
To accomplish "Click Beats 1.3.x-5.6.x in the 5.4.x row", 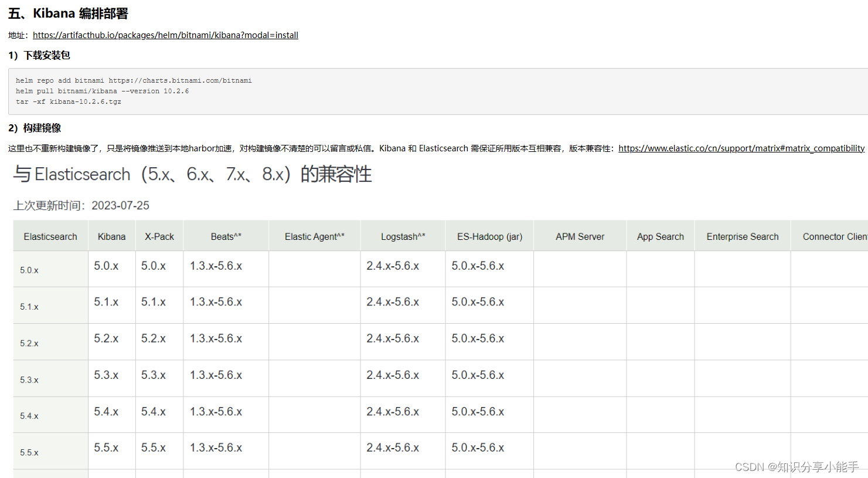I will (216, 412).
